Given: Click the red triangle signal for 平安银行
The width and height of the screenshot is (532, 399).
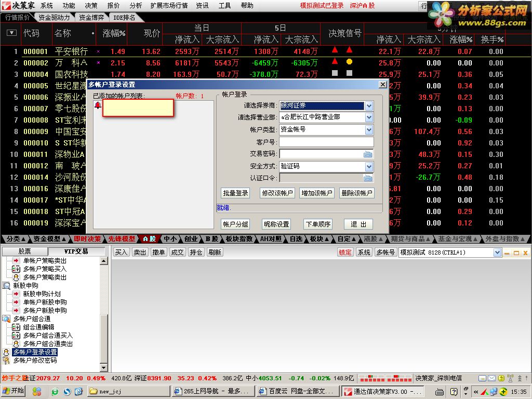Looking at the screenshot, I should 335,50.
